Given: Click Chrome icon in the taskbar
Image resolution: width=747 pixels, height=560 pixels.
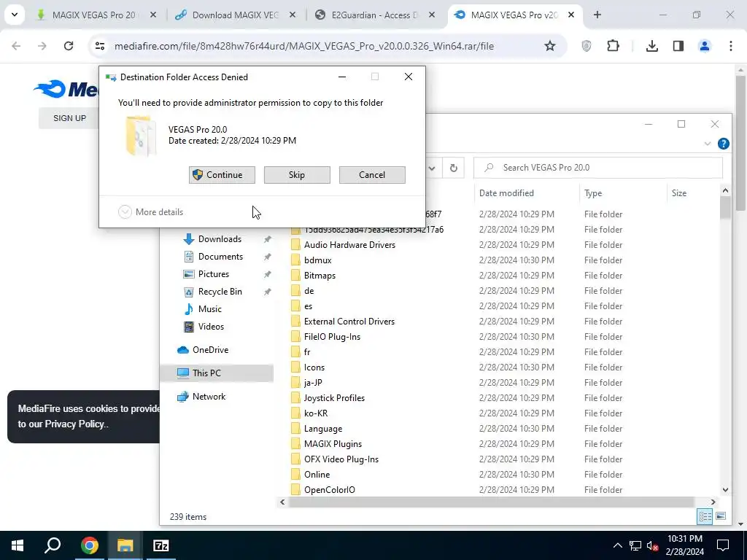Looking at the screenshot, I should [x=89, y=545].
